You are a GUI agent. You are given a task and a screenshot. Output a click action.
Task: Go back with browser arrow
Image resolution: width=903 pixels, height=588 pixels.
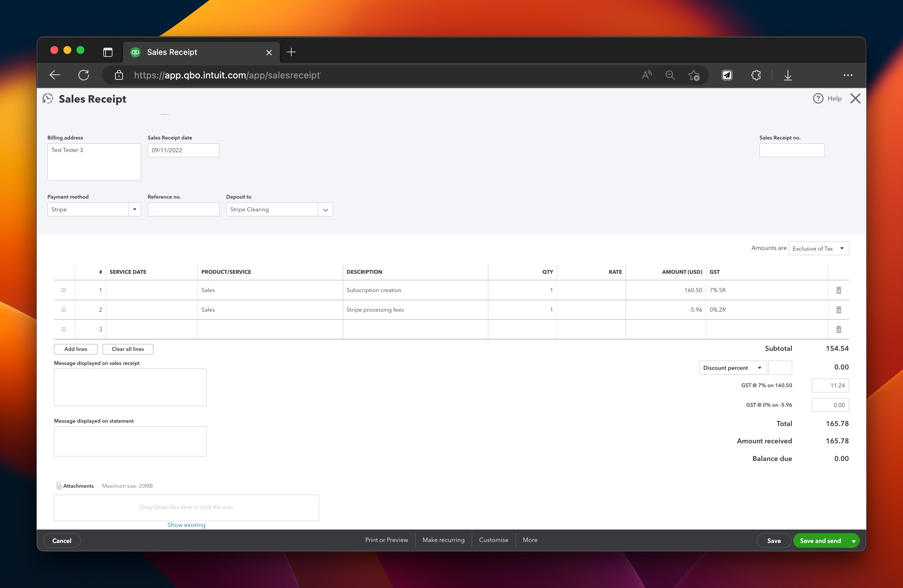click(x=55, y=75)
